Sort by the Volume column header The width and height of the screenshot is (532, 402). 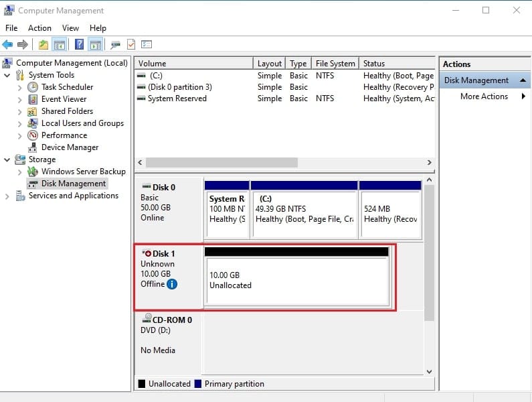(x=194, y=64)
